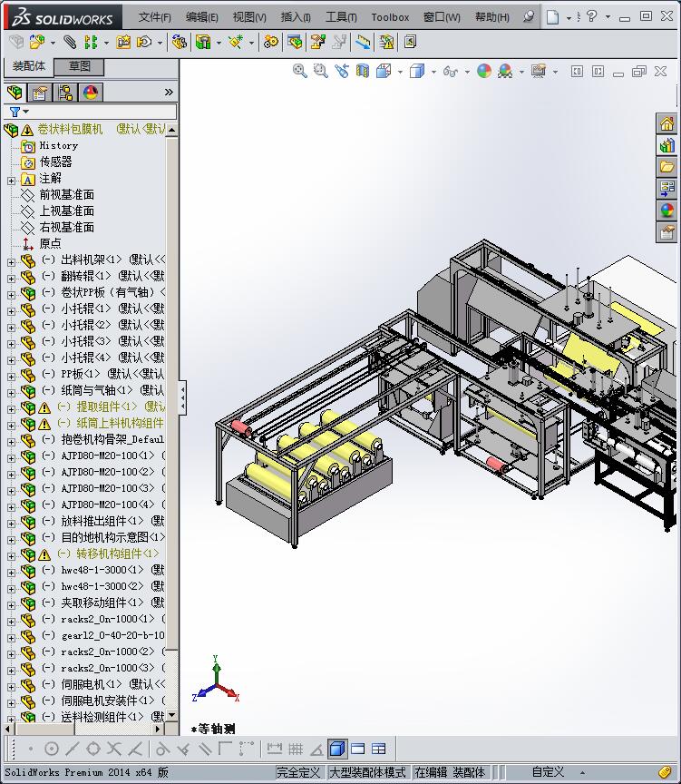
Task: Expand the 提取组件<1> node
Action: [x=12, y=409]
